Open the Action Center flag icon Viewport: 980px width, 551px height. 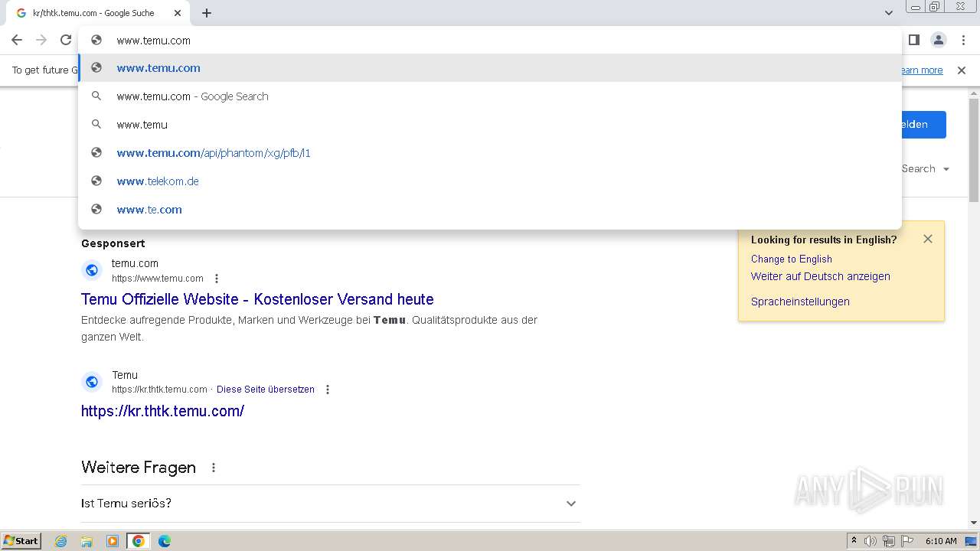click(x=907, y=541)
